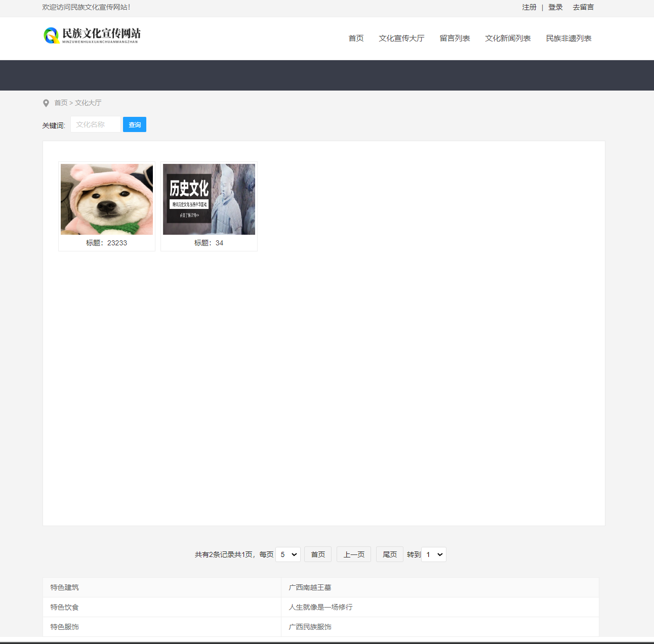Click the 首页 pagination button
Image resolution: width=654 pixels, height=644 pixels.
318,554
